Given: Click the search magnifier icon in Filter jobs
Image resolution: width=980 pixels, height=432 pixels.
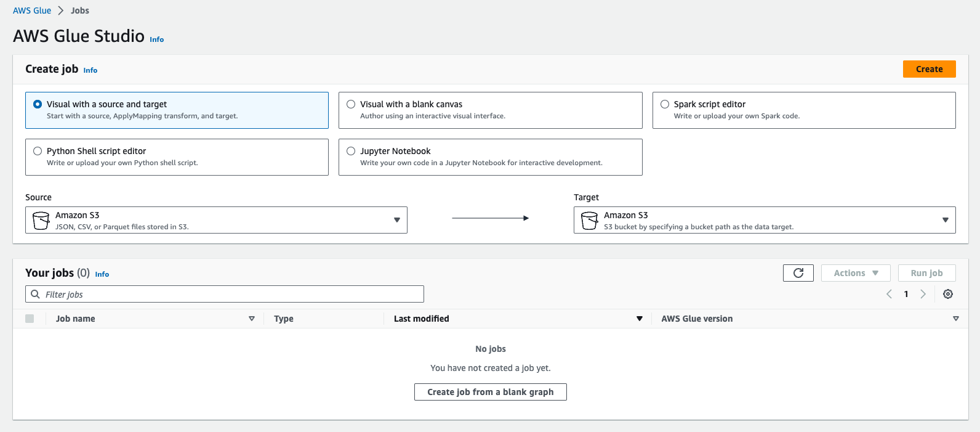Looking at the screenshot, I should click(x=35, y=294).
